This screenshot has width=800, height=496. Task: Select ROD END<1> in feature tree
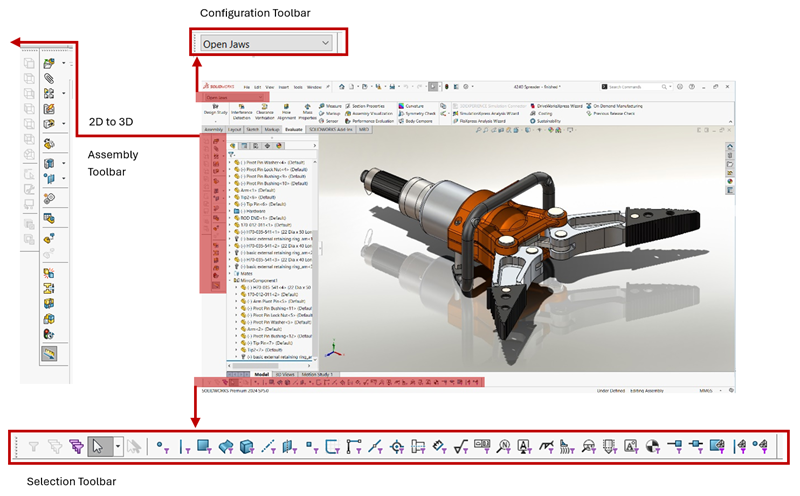point(252,218)
